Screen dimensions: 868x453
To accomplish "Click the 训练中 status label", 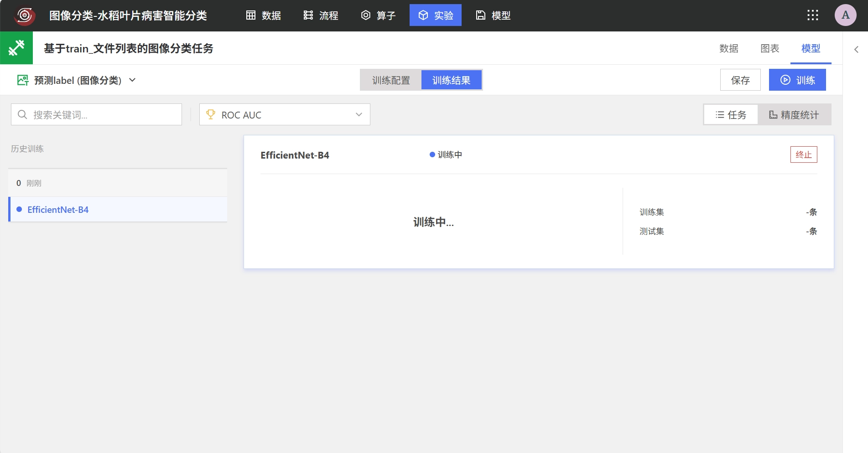I will [x=446, y=154].
